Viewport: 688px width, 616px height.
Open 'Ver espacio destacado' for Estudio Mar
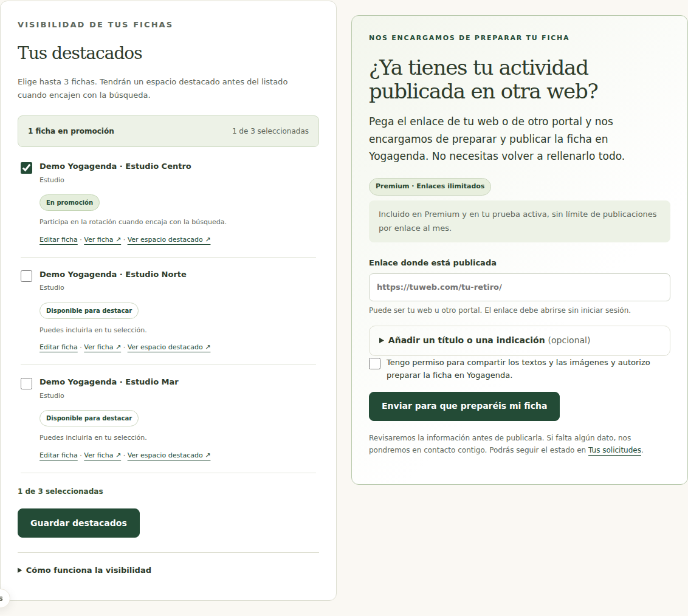click(x=169, y=455)
